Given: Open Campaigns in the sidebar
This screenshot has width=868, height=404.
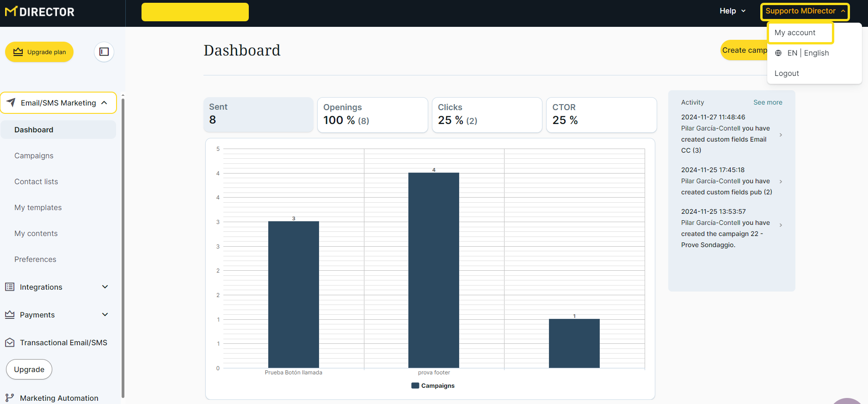Looking at the screenshot, I should click(34, 155).
